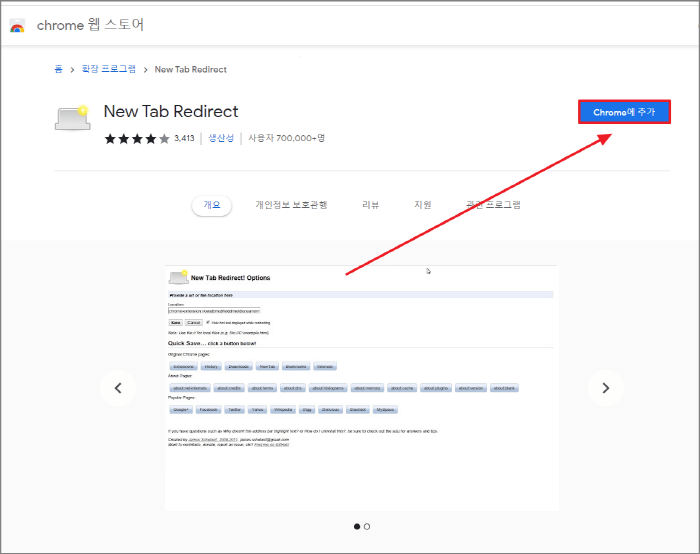
Task: Open the '확장 프로그램' breadcrumb link
Action: [x=108, y=69]
